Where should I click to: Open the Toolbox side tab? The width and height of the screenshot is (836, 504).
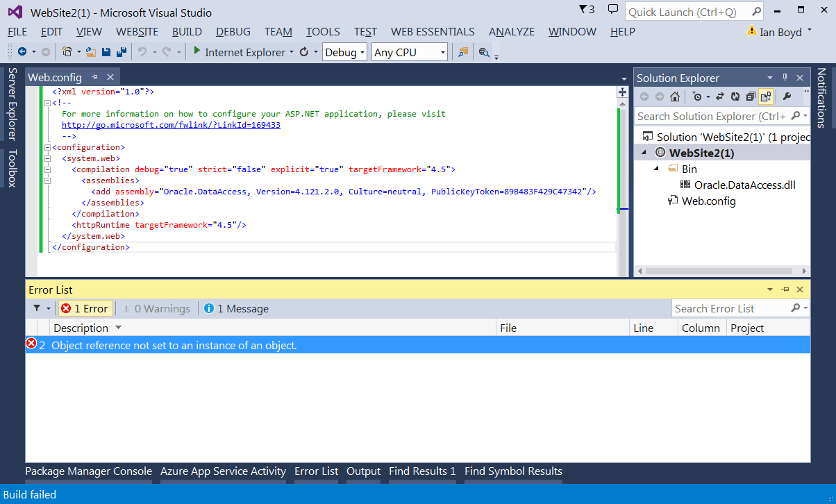[12, 168]
